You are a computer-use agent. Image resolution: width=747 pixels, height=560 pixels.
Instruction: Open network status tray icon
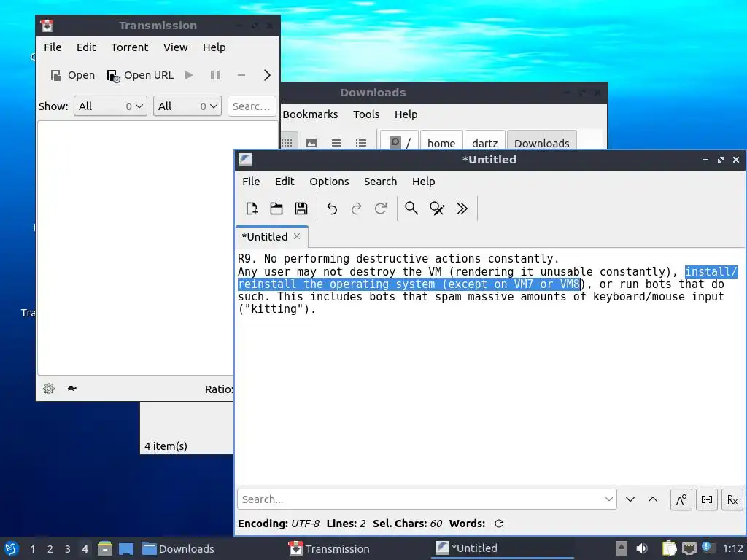coord(689,548)
